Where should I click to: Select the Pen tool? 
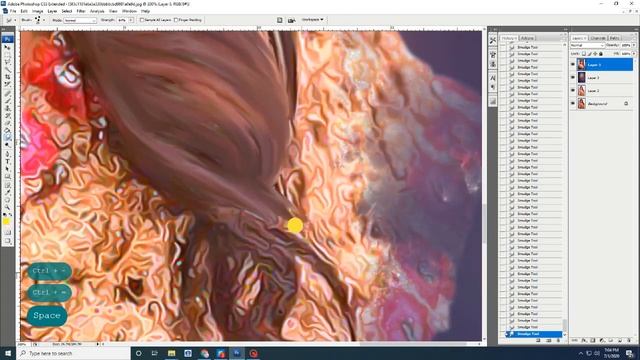pos(8,154)
